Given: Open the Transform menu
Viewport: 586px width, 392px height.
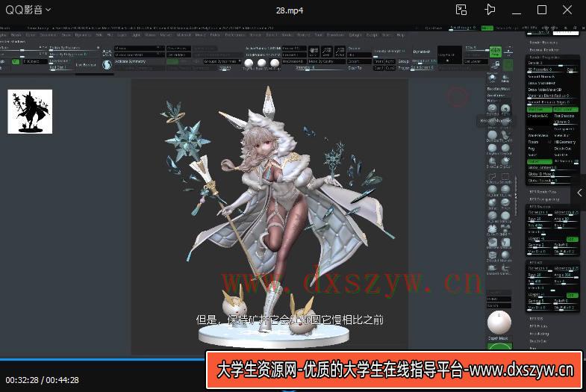Looking at the screenshot, I should tap(335, 35).
